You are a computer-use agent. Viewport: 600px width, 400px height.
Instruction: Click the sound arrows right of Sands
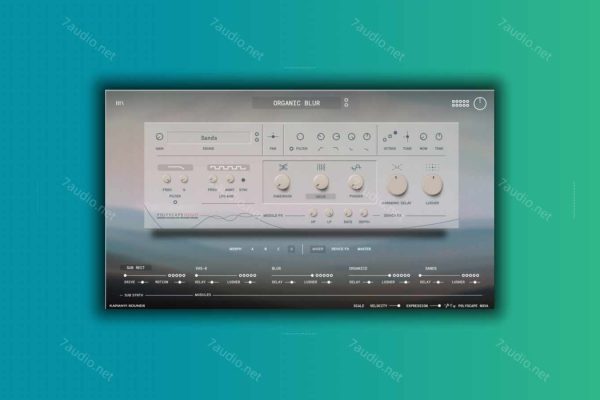click(x=257, y=137)
